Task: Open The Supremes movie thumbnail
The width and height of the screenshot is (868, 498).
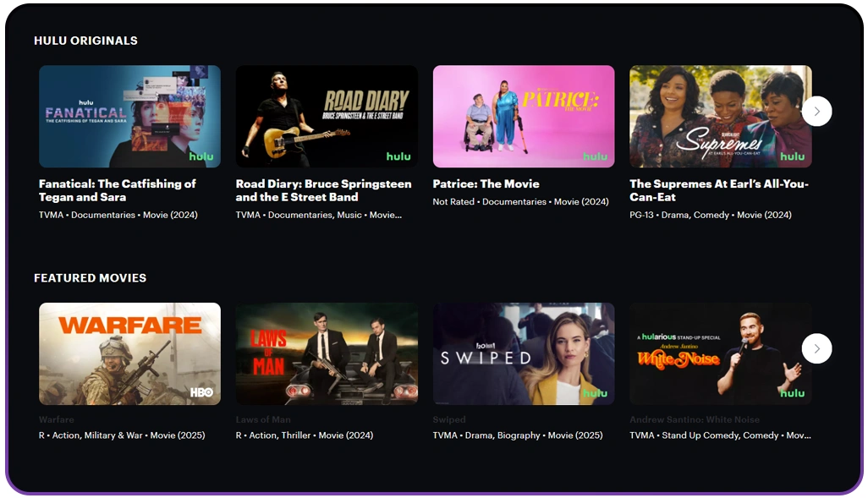Action: click(721, 116)
